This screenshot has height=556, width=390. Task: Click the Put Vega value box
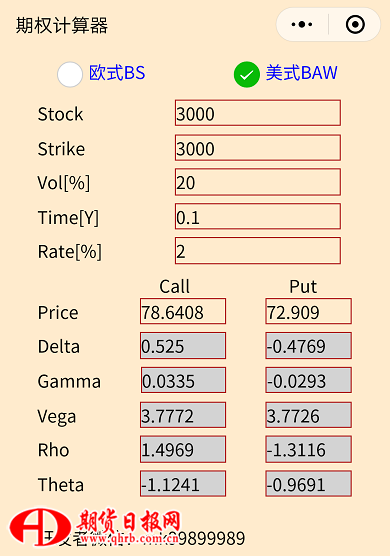tap(308, 415)
